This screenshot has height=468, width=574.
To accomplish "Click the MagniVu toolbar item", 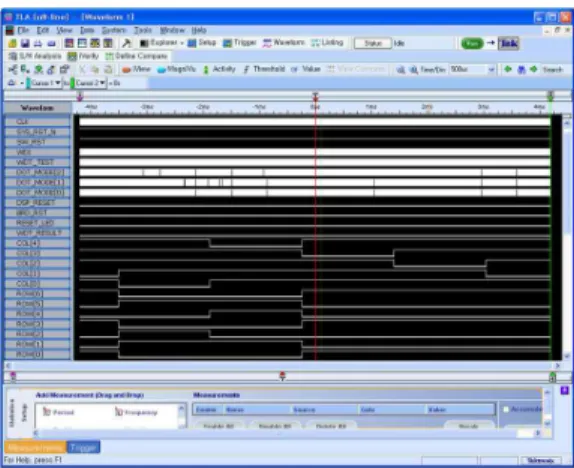I will [x=176, y=69].
